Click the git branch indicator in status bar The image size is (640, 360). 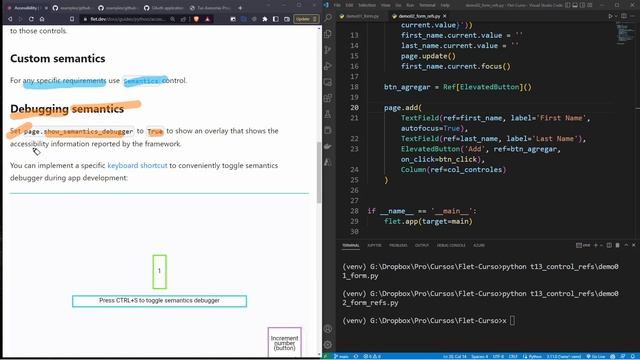tap(341, 356)
